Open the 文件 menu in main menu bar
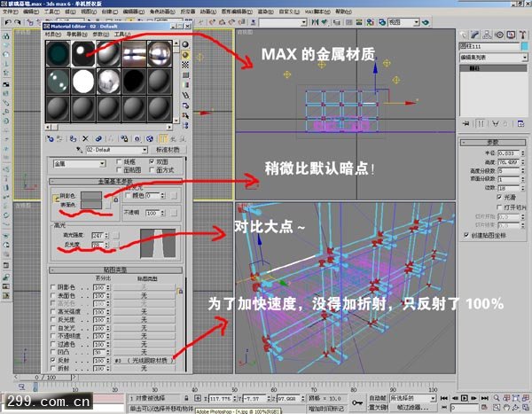The width and height of the screenshot is (532, 414). (10, 12)
